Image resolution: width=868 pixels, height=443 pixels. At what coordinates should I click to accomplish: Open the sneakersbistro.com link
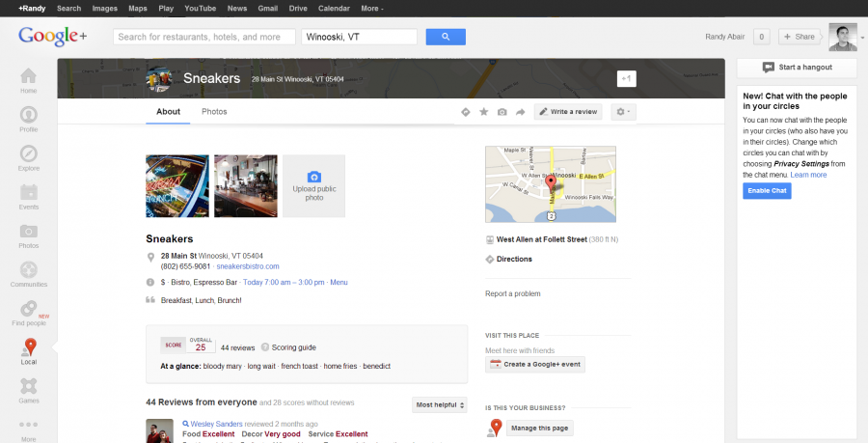pos(248,266)
